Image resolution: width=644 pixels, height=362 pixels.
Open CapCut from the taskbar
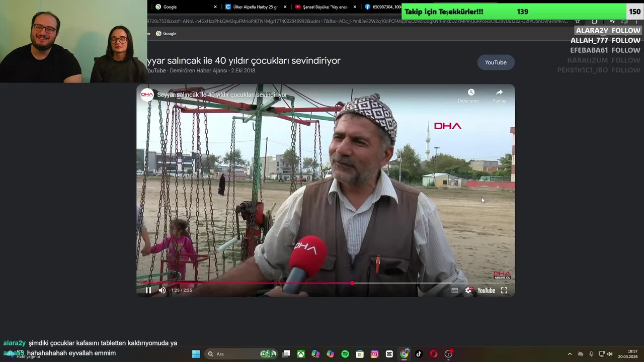389,354
